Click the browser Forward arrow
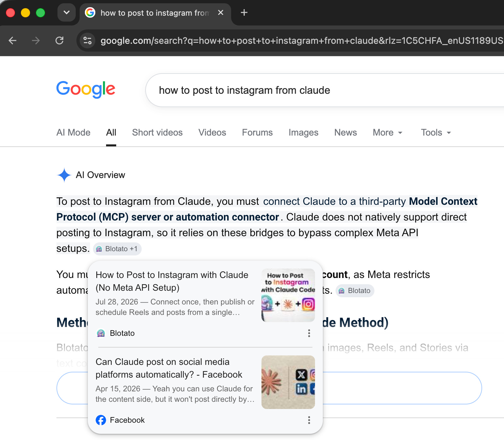Image resolution: width=504 pixels, height=441 pixels. tap(36, 41)
